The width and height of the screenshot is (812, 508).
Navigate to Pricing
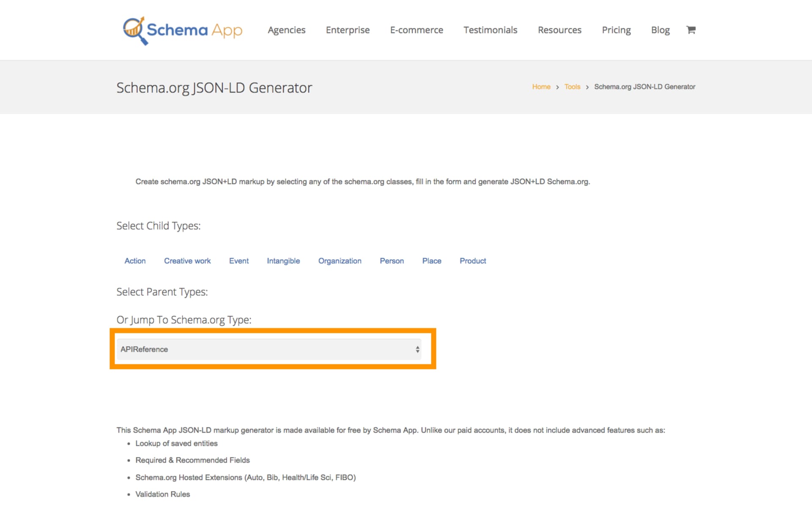tap(616, 30)
